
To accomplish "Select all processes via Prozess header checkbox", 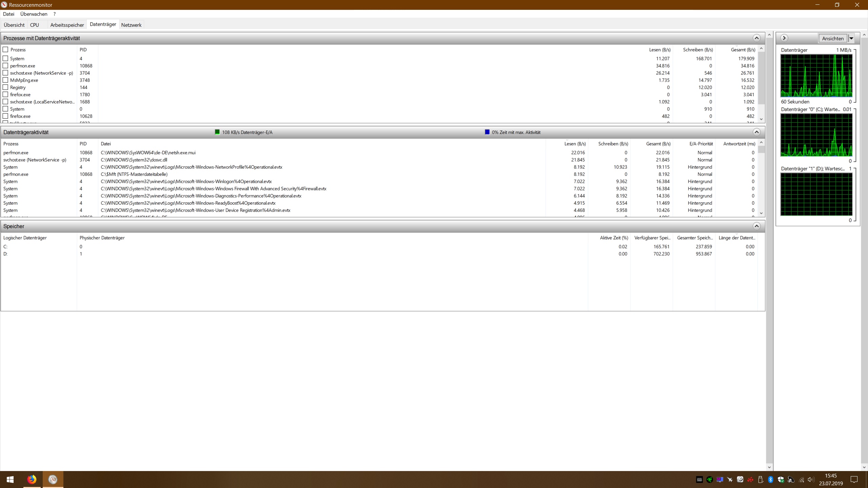I will click(5, 49).
